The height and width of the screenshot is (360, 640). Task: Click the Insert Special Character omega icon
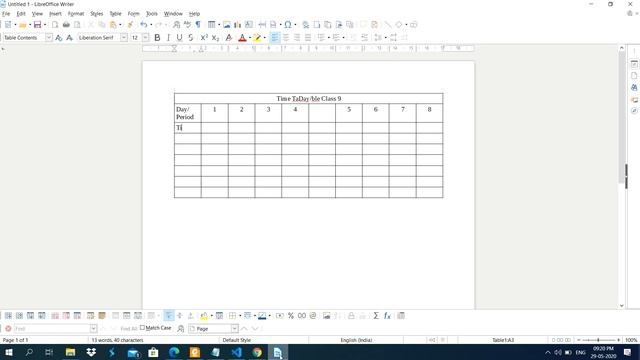click(288, 25)
